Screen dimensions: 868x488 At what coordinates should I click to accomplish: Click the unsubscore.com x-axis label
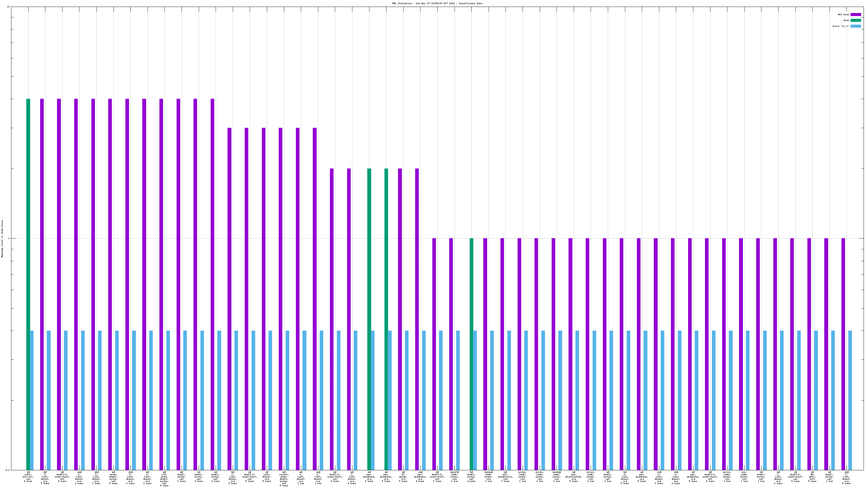pyautogui.click(x=505, y=477)
